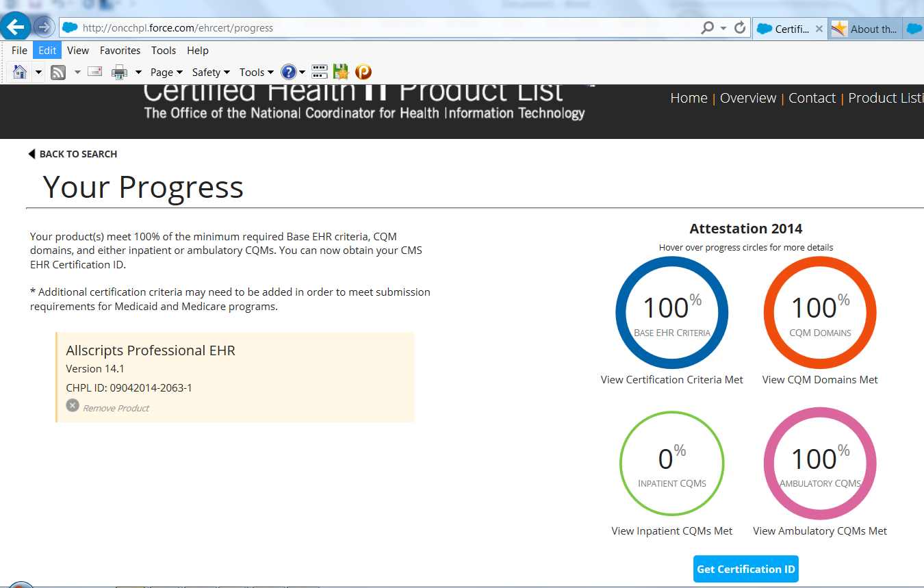This screenshot has width=924, height=588.
Task: Click the search magnifier in address bar
Action: 708,28
